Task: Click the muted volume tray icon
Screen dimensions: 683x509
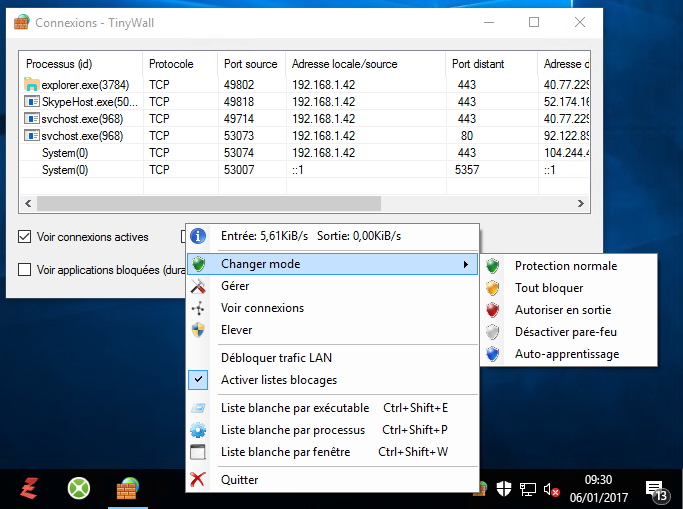Action: (551, 490)
